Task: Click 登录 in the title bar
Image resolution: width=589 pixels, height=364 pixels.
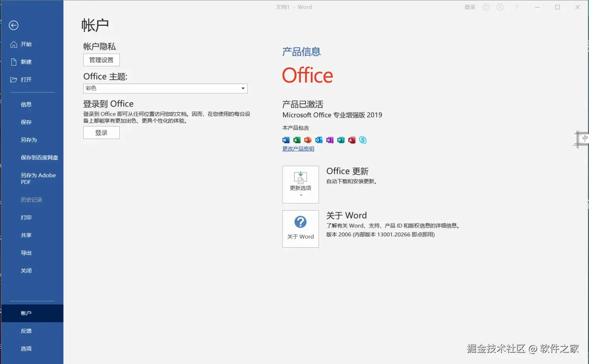Action: 470,7
